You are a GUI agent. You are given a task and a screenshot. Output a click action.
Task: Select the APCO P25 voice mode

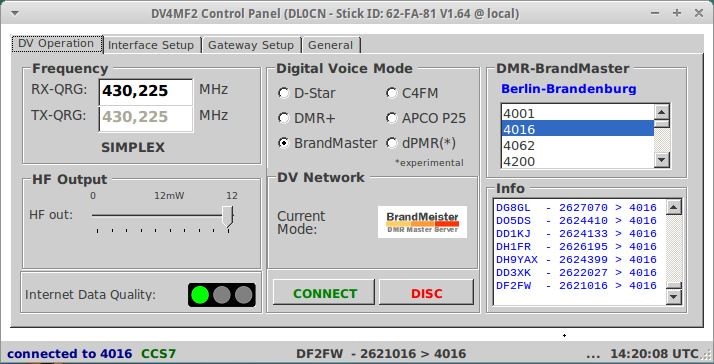(426, 118)
